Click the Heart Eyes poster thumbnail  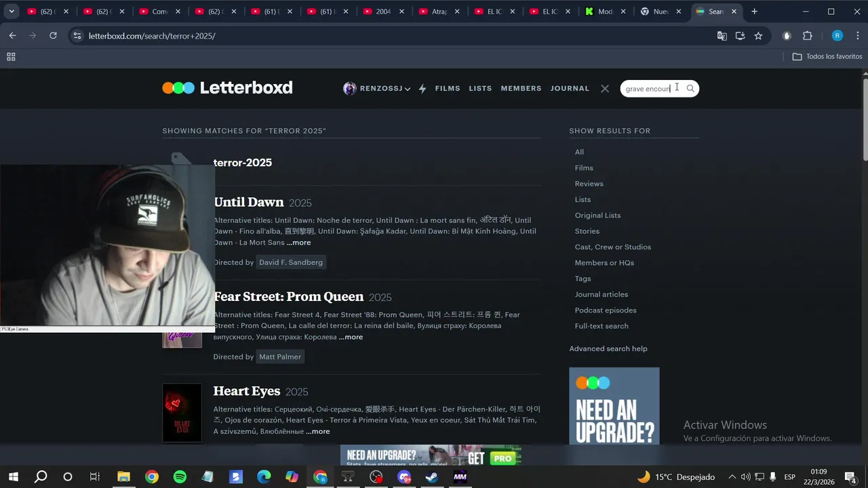coord(182,413)
